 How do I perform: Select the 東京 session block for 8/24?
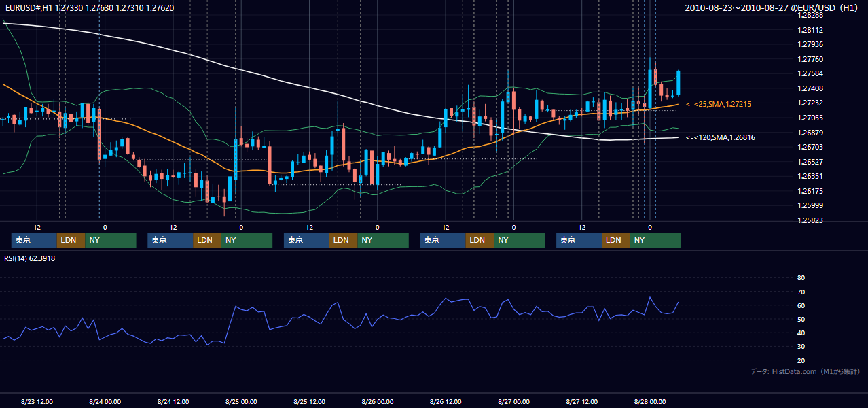point(170,240)
